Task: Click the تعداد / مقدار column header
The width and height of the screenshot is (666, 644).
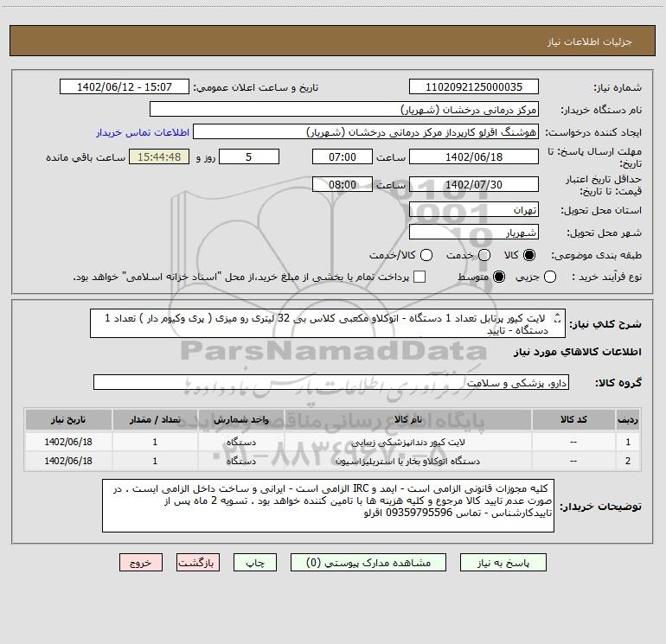Action: tap(155, 419)
